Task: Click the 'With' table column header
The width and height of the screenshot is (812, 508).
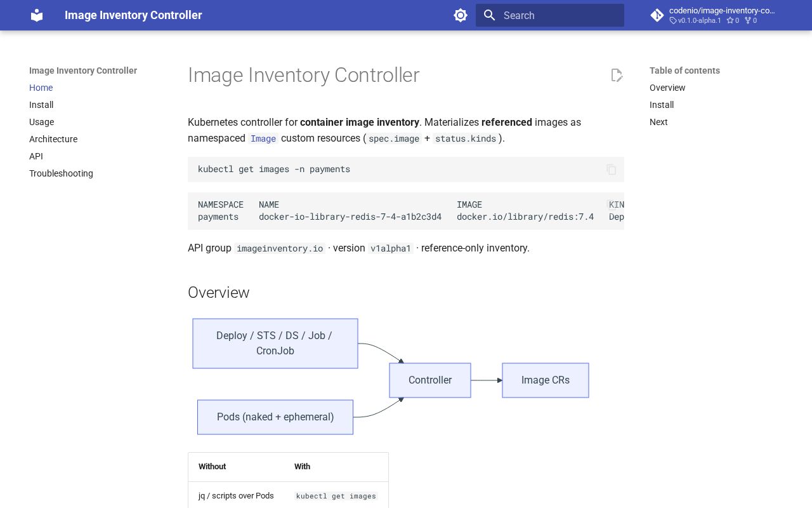Action: (302, 467)
